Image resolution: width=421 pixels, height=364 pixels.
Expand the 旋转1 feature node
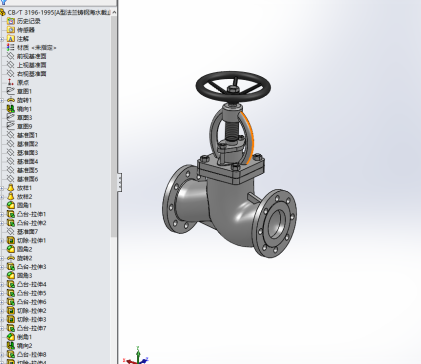2,100
